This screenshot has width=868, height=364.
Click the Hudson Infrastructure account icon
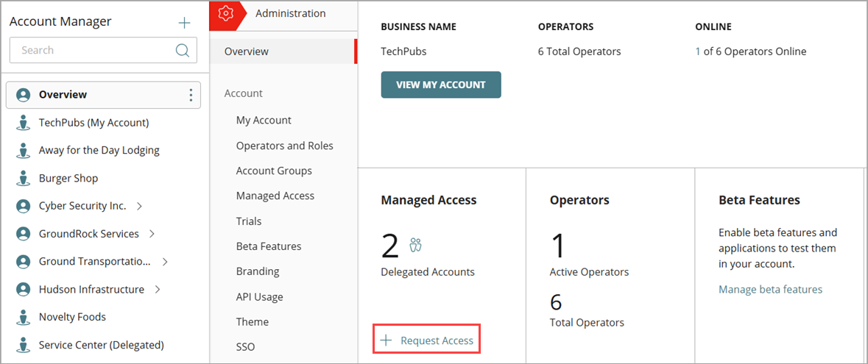tap(24, 290)
